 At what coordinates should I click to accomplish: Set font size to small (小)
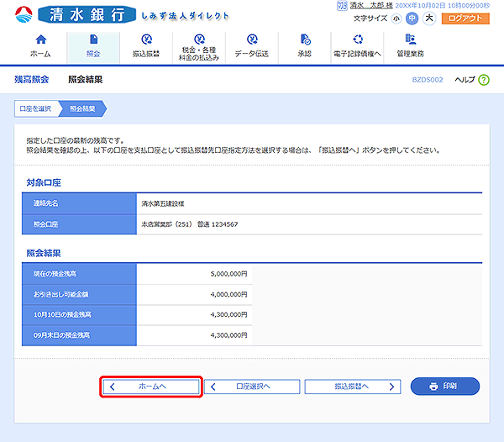pyautogui.click(x=396, y=18)
